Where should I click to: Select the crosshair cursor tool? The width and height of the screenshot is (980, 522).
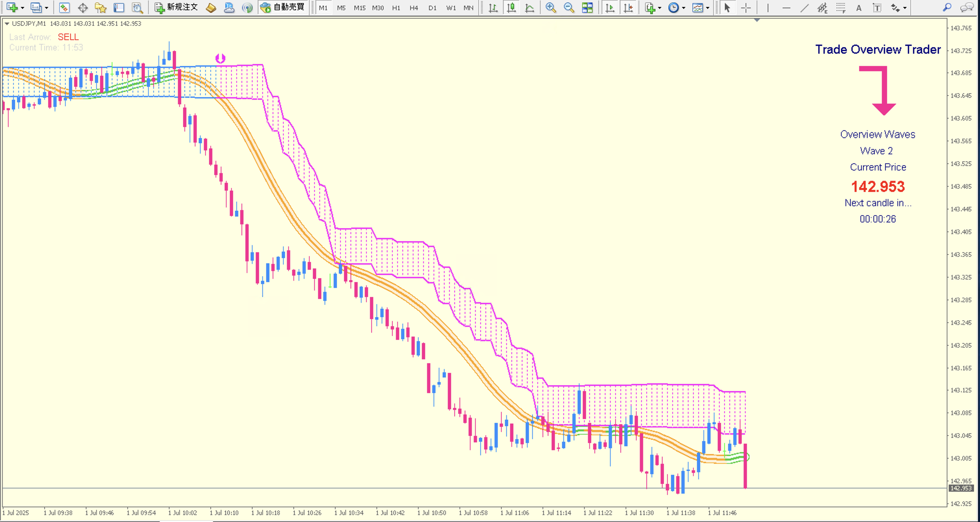coord(746,7)
